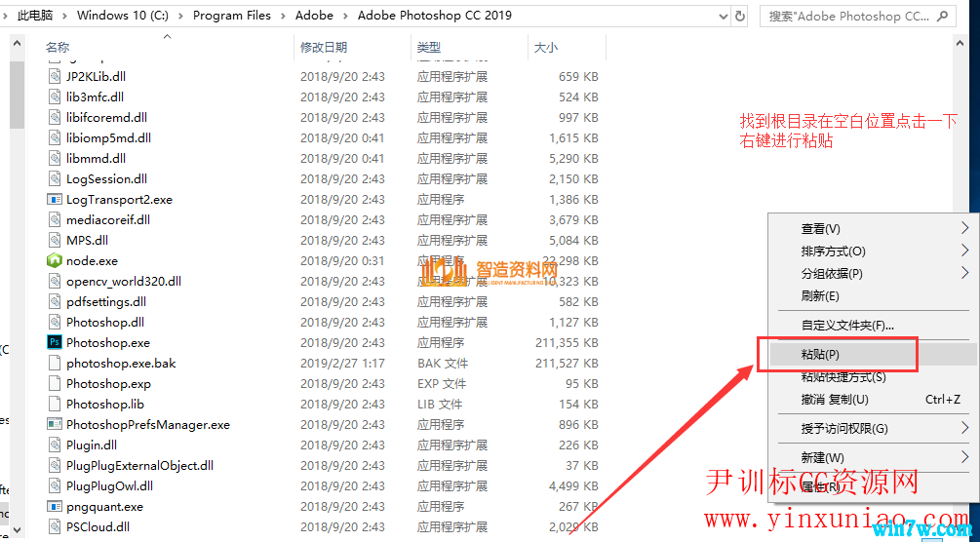Select the Photoshop.lib file icon
This screenshot has width=980, height=542.
[x=55, y=404]
